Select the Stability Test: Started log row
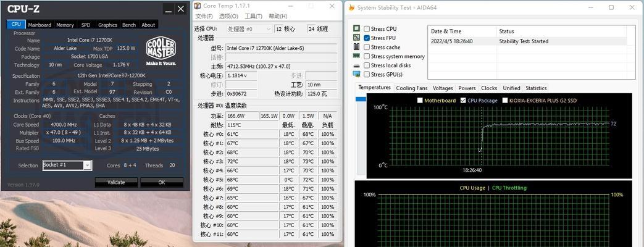Viewport: 644px width, 247px height. (x=527, y=41)
